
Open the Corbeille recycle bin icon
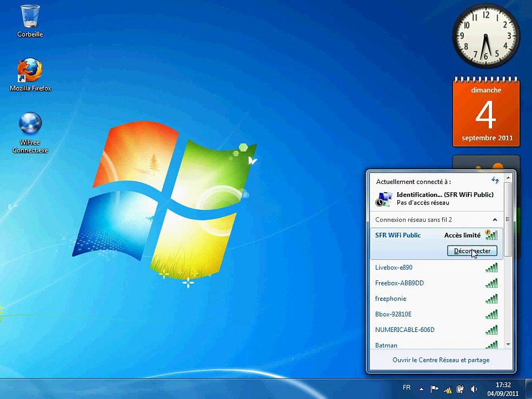coord(30,21)
